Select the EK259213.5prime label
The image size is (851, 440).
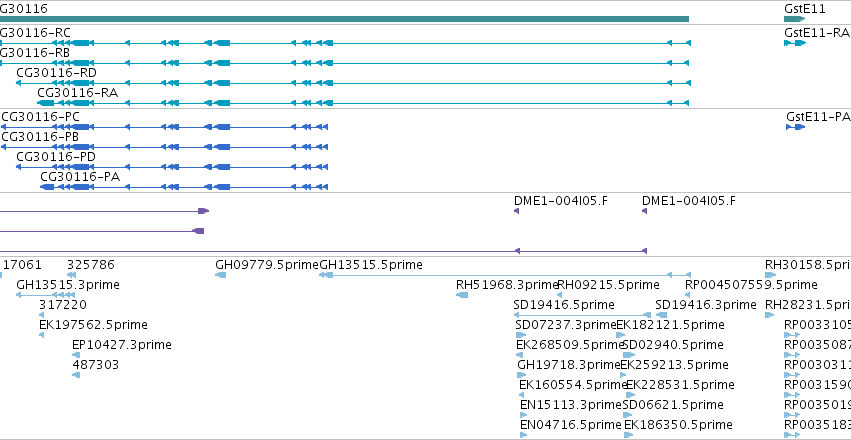tap(674, 365)
